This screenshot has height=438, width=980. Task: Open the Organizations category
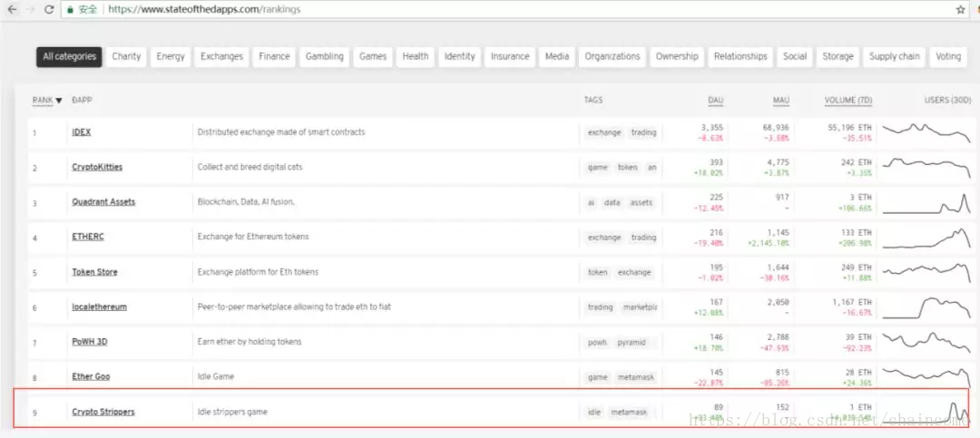click(x=612, y=56)
